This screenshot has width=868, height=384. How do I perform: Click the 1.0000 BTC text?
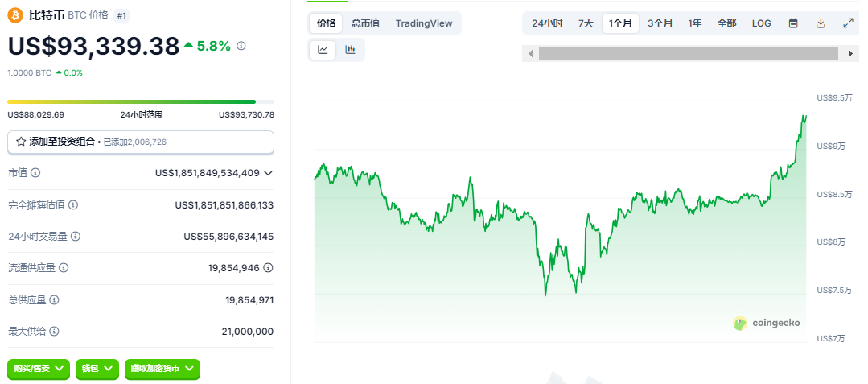pyautogui.click(x=29, y=72)
